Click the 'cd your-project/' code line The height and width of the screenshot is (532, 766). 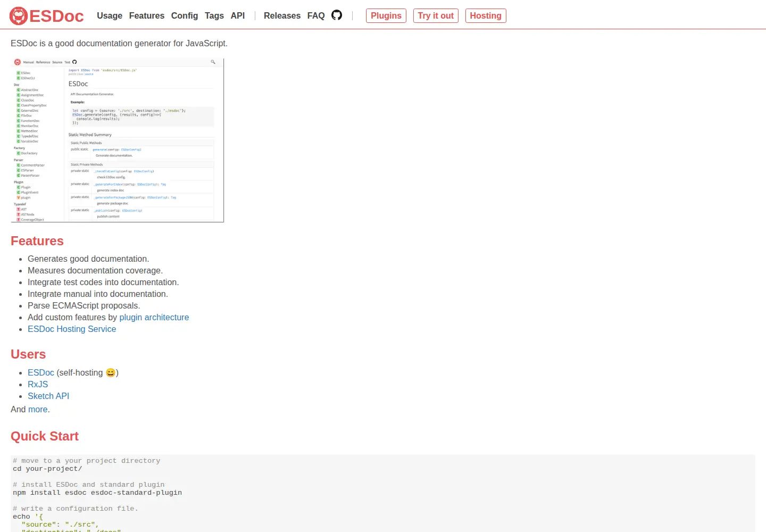[x=47, y=469]
